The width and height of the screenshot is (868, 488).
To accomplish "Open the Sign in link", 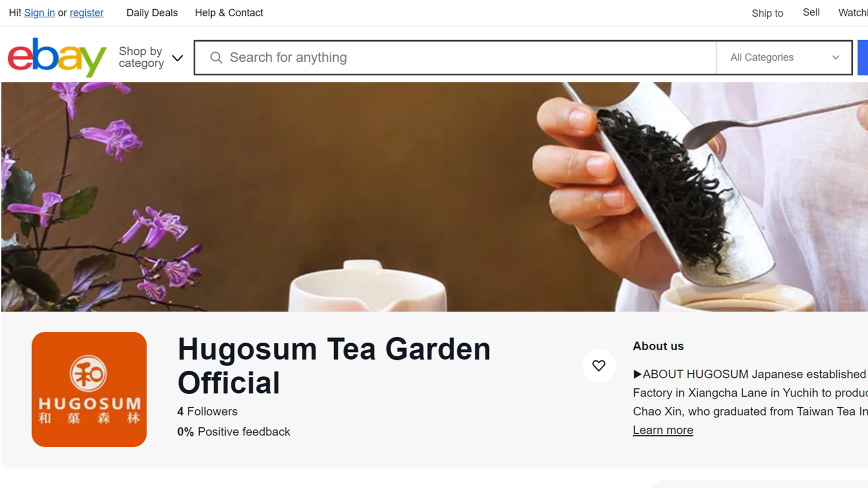I will (x=40, y=12).
